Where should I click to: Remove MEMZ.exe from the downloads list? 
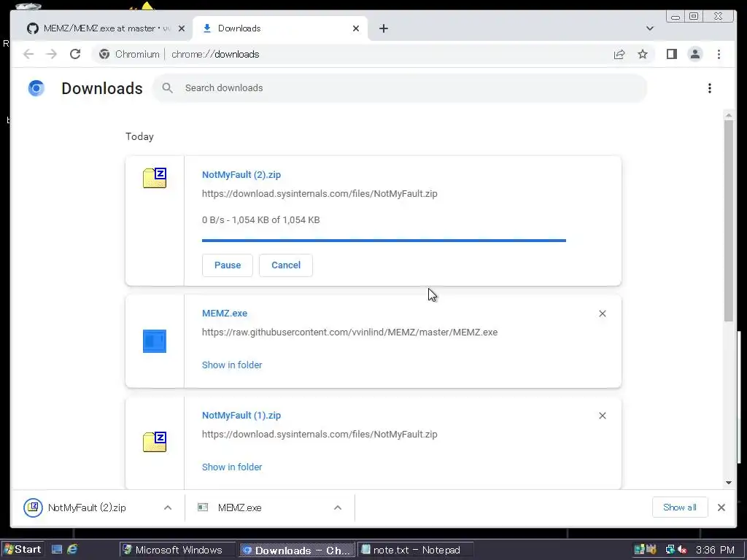[x=602, y=314]
